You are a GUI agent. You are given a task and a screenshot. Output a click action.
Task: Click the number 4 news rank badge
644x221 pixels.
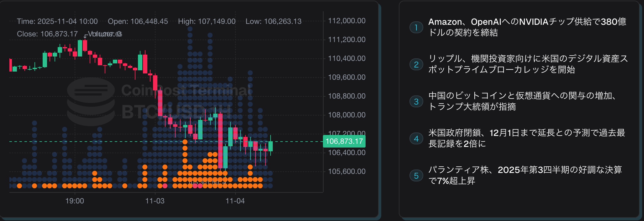tap(416, 138)
